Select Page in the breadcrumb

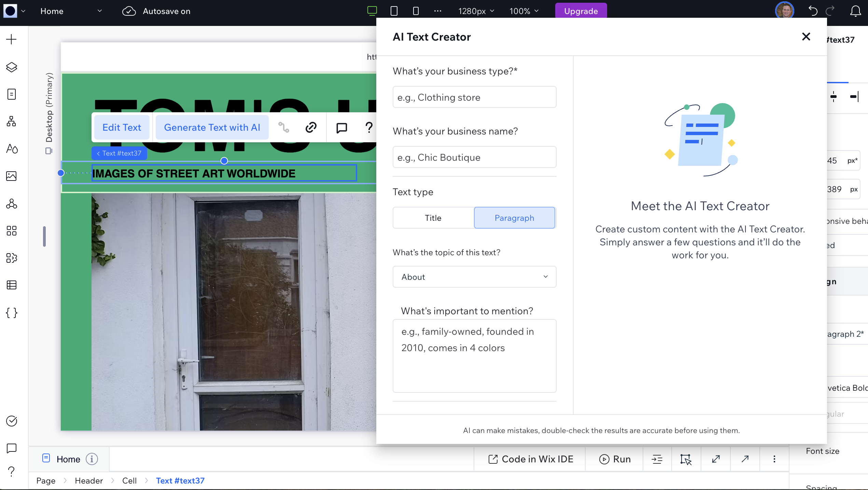pos(46,480)
